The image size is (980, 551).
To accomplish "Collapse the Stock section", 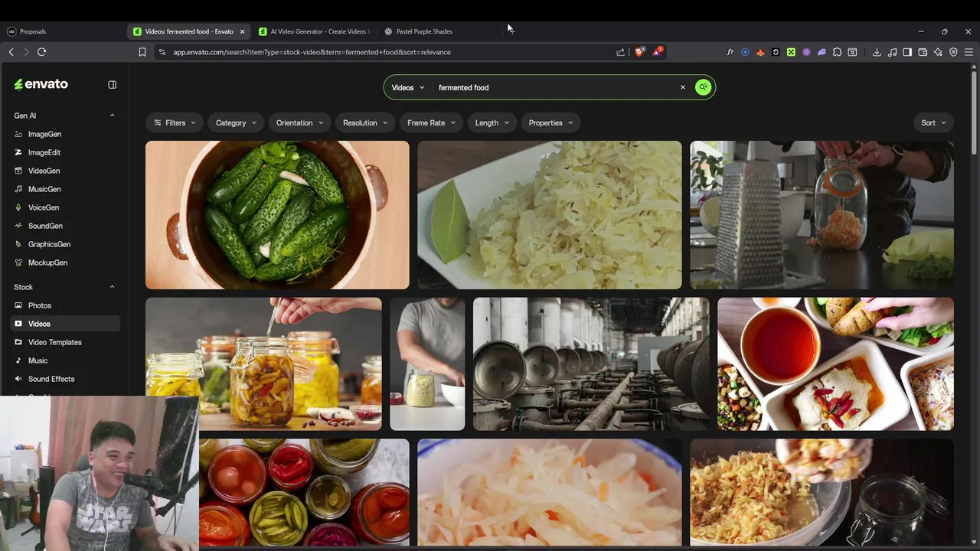I will click(112, 287).
